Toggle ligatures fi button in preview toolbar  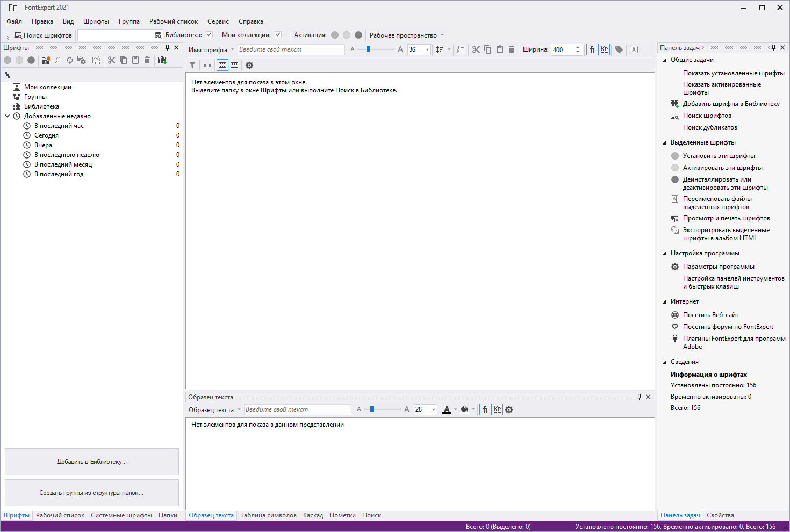(x=592, y=49)
